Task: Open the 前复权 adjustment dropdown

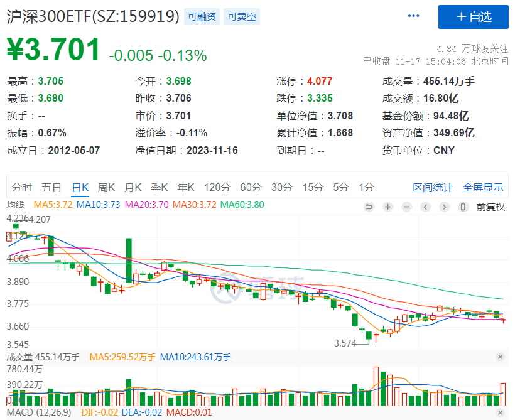Action: 490,207
